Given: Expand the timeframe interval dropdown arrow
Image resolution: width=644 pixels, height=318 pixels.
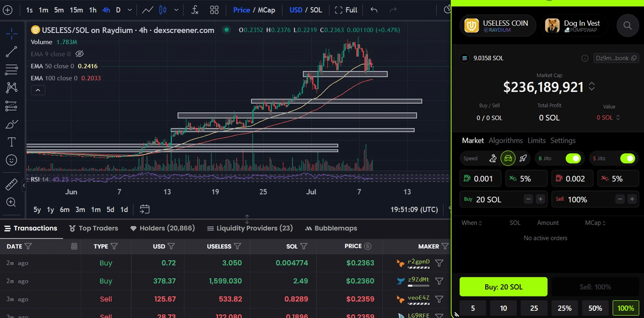Looking at the screenshot, I should [x=130, y=10].
